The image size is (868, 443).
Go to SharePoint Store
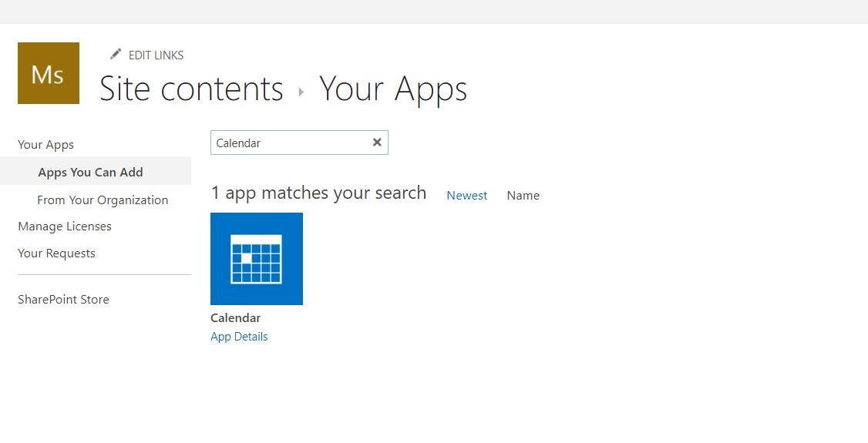[x=63, y=299]
